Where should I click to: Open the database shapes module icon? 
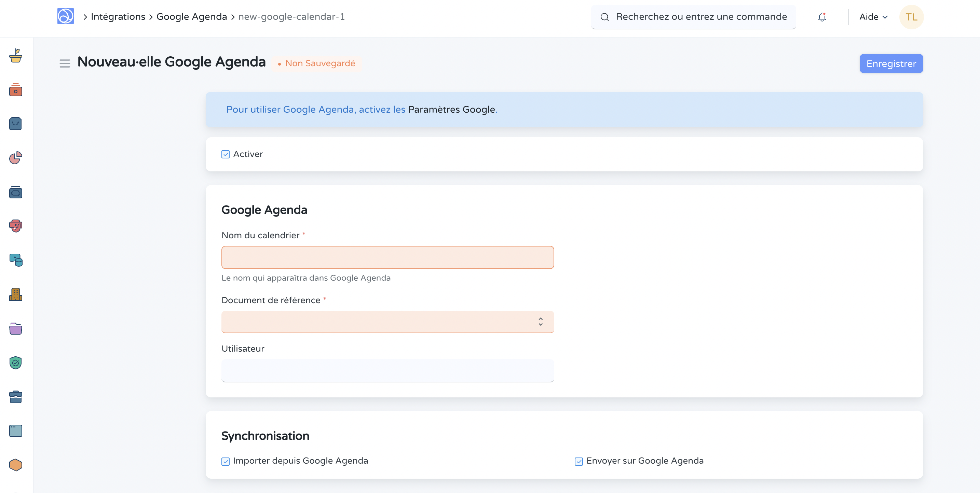point(15,260)
